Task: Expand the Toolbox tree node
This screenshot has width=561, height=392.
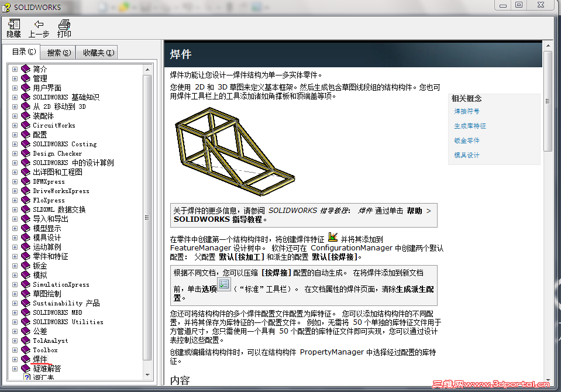Action: click(15, 350)
